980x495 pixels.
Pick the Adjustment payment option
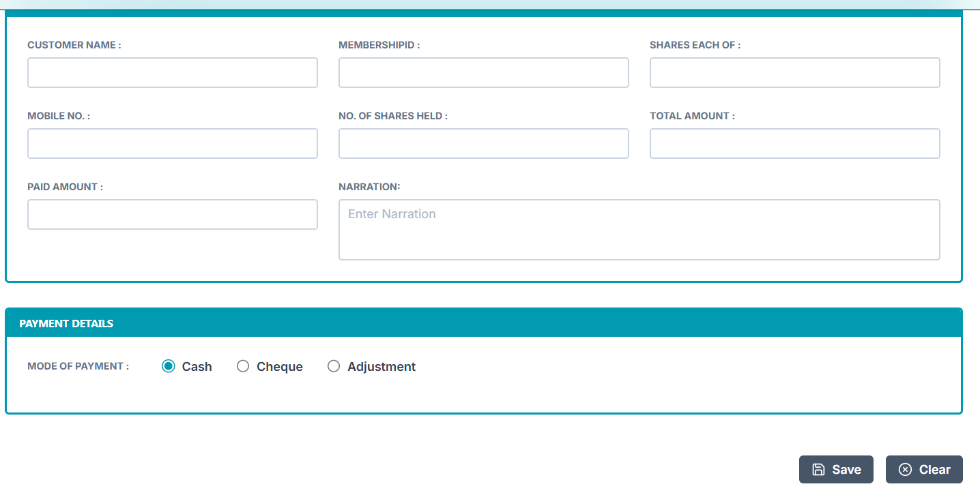click(334, 366)
